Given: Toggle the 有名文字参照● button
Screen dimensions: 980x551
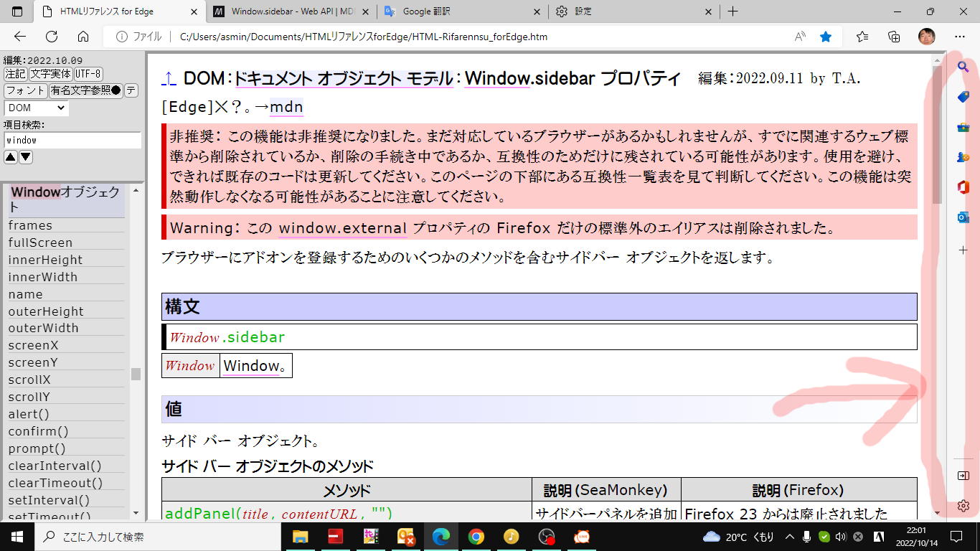Looking at the screenshot, I should (85, 90).
